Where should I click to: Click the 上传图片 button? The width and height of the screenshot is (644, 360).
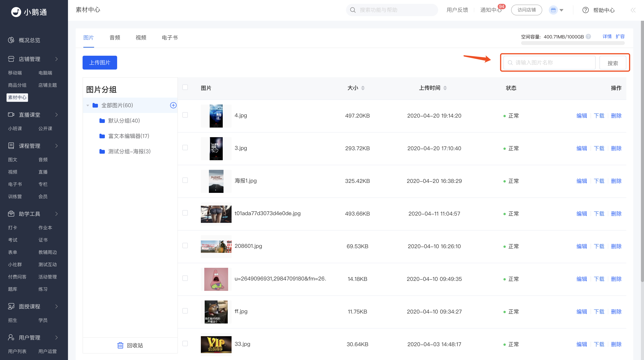click(x=100, y=63)
